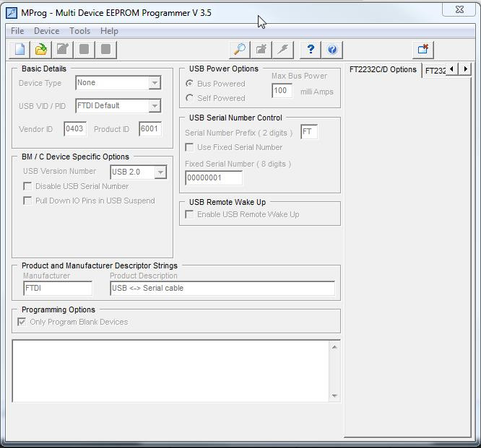Viewport: 481px width, 448px height.
Task: Click the Product Description text field
Action: [x=222, y=288]
